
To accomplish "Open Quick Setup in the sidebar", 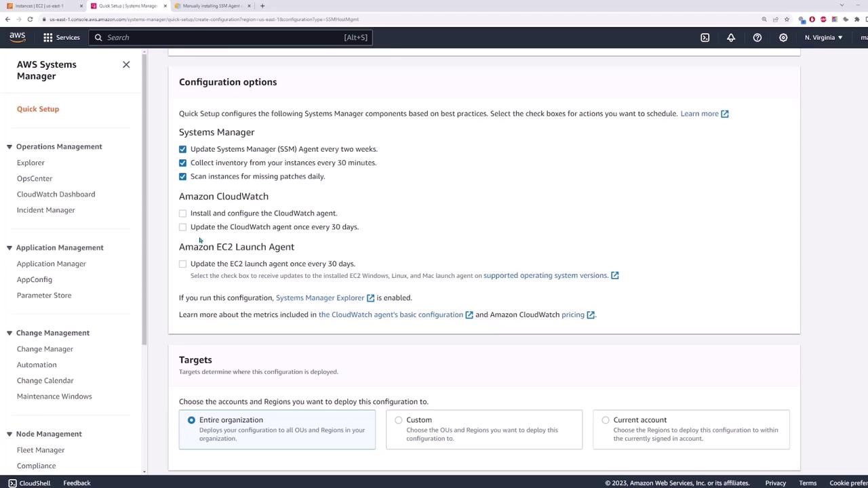I will [38, 108].
